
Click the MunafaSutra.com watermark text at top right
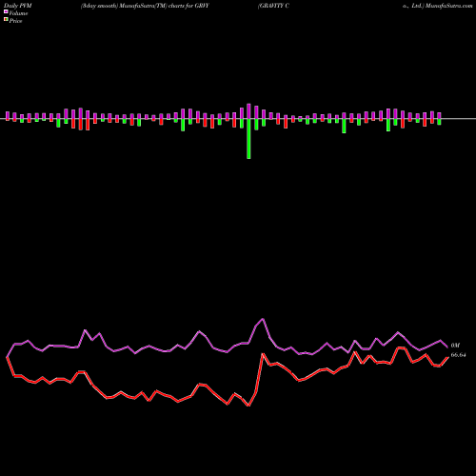pos(449,6)
